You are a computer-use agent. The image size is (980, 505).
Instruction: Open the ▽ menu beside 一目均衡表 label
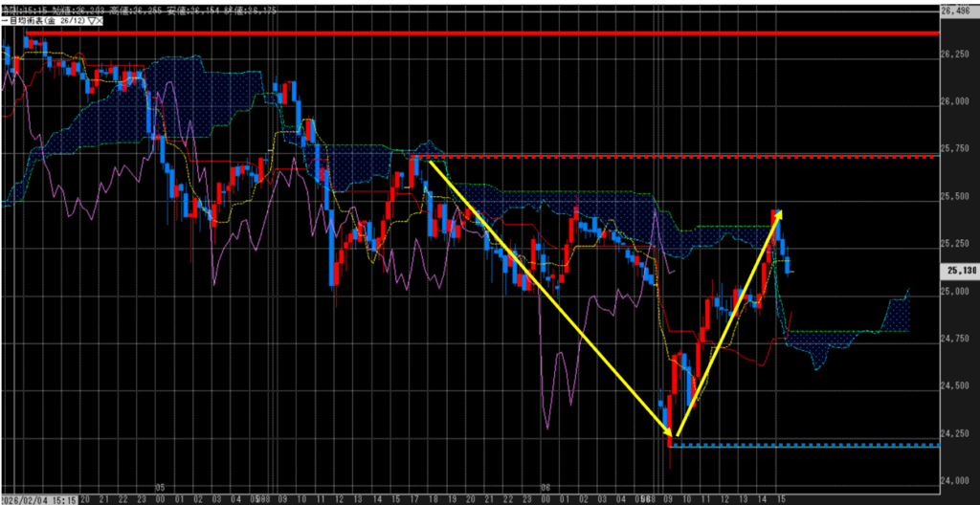tap(91, 19)
